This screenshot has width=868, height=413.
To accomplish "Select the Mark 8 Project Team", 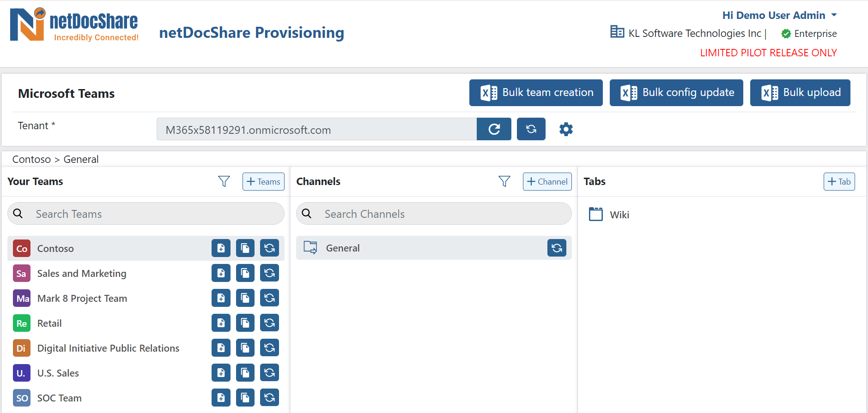I will (x=146, y=298).
